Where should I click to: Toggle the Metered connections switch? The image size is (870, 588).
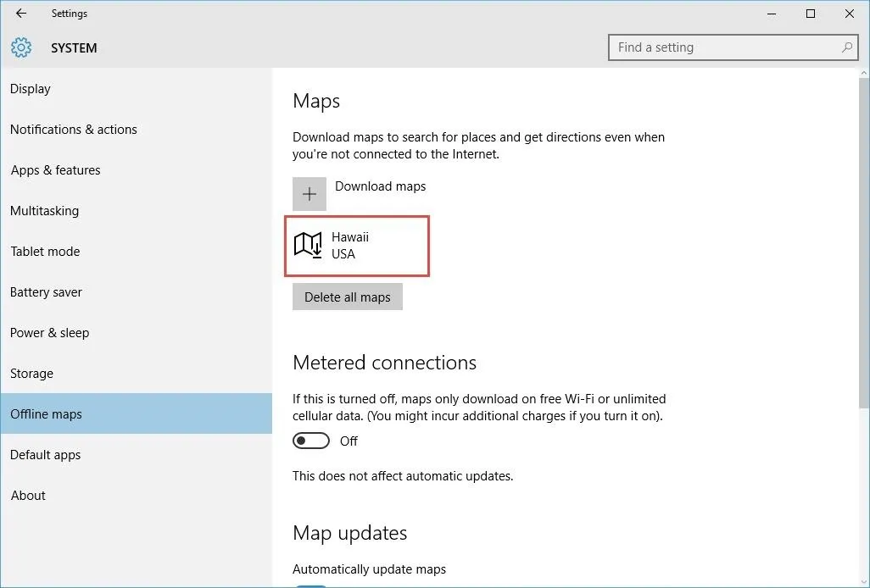click(310, 441)
